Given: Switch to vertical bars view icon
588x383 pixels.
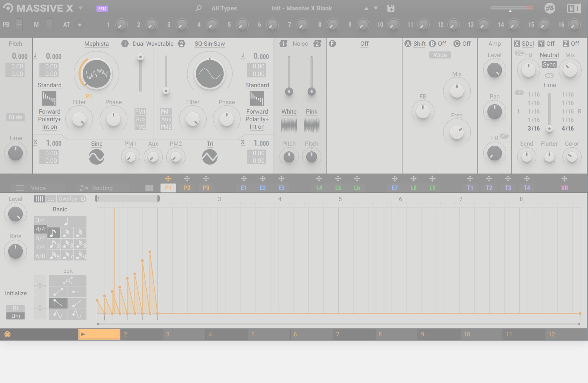Looking at the screenshot, I should 40,199.
